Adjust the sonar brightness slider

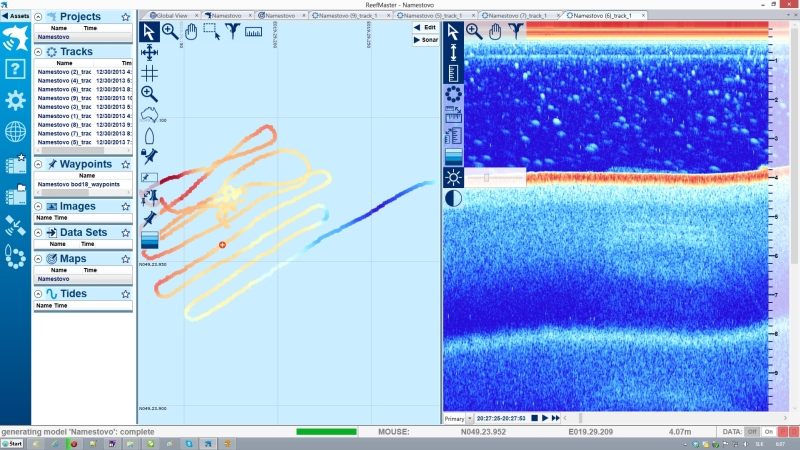pyautogui.click(x=487, y=177)
